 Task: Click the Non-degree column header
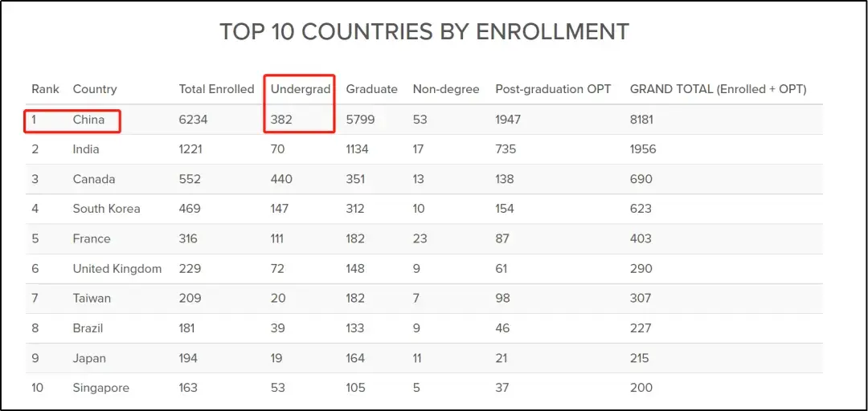446,89
